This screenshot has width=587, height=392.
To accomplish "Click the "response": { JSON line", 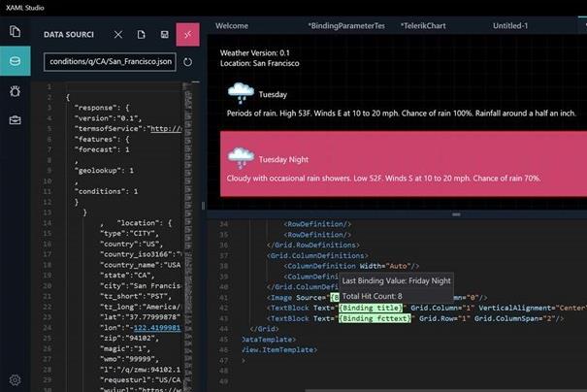I will point(102,108).
